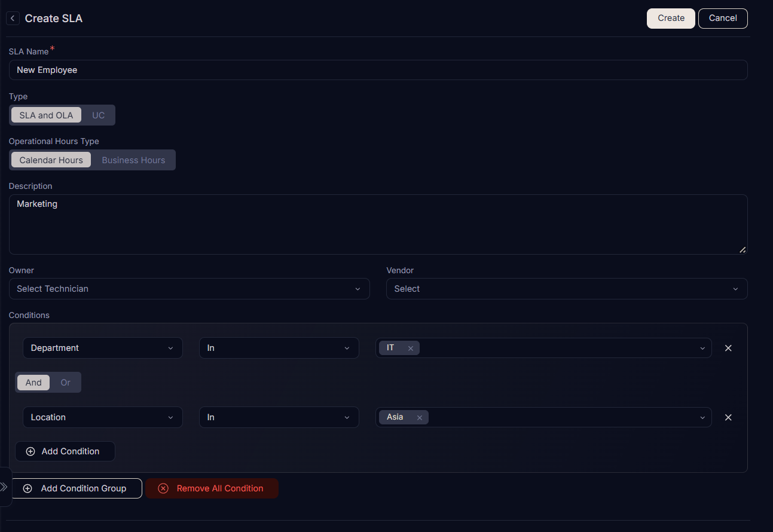
Task: Click the Create button
Action: tap(671, 18)
